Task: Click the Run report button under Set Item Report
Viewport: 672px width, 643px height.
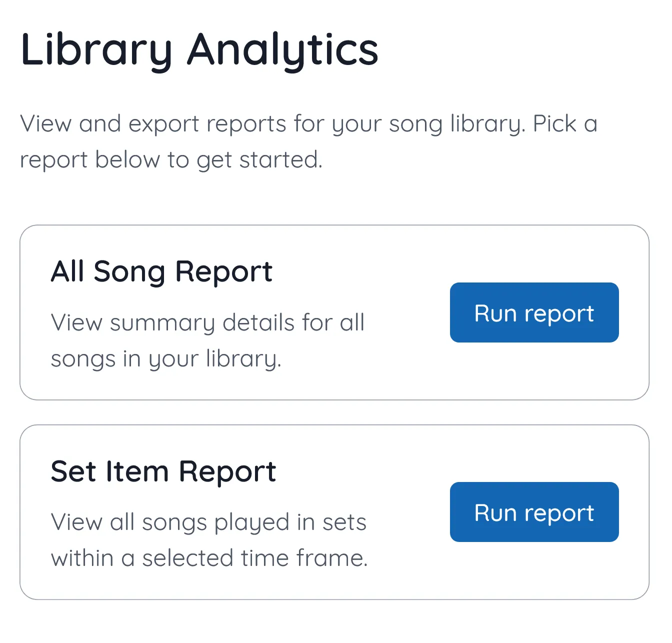Action: coord(533,512)
